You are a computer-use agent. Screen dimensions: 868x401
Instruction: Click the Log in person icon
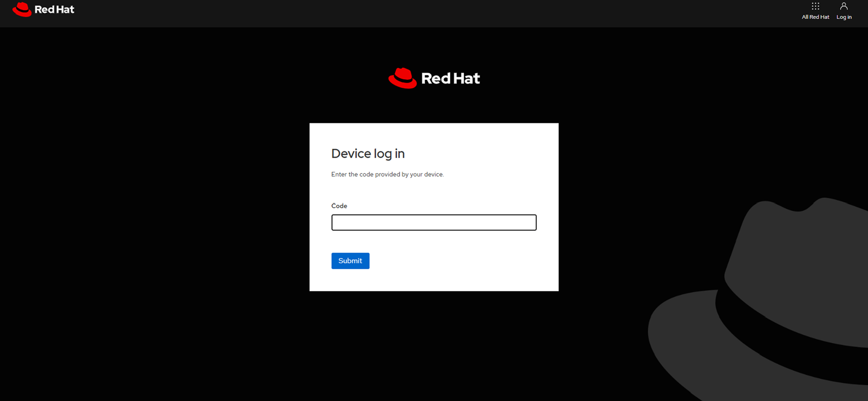844,6
